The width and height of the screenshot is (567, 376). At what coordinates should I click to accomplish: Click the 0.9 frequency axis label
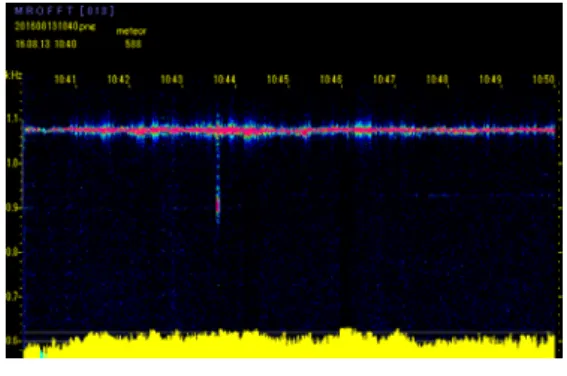[x=13, y=208]
